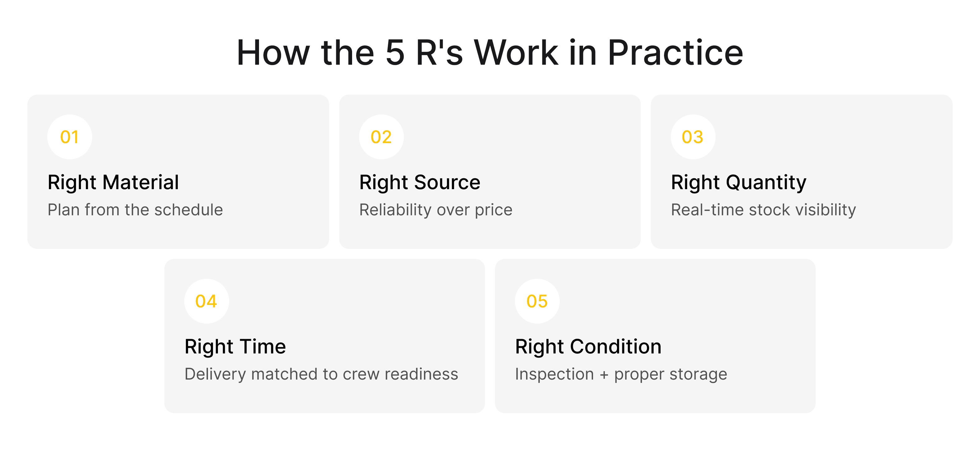Open the Right Material card
The width and height of the screenshot is (980, 453).
pyautogui.click(x=178, y=171)
